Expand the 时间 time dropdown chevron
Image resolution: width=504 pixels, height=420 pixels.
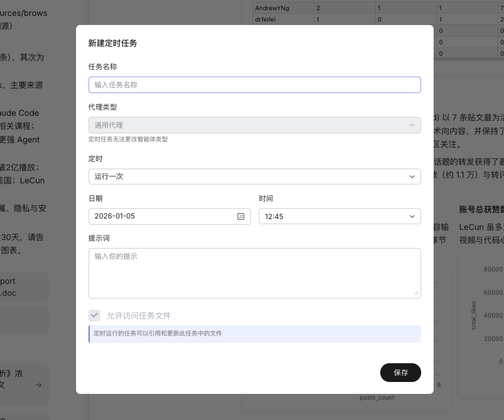(413, 216)
